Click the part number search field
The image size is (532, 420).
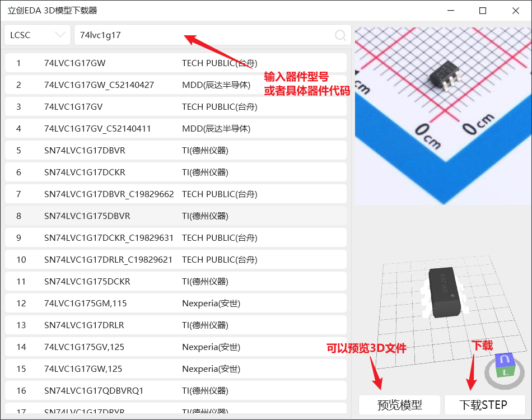click(202, 35)
